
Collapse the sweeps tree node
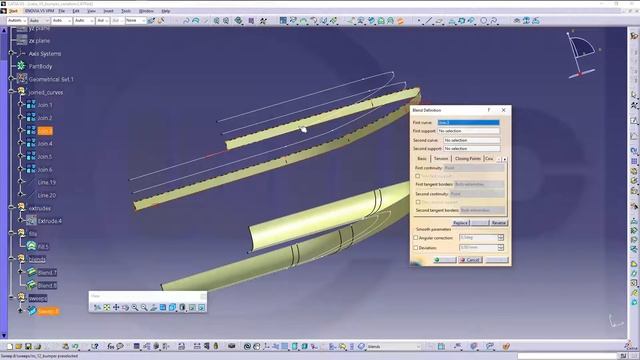pos(11,298)
